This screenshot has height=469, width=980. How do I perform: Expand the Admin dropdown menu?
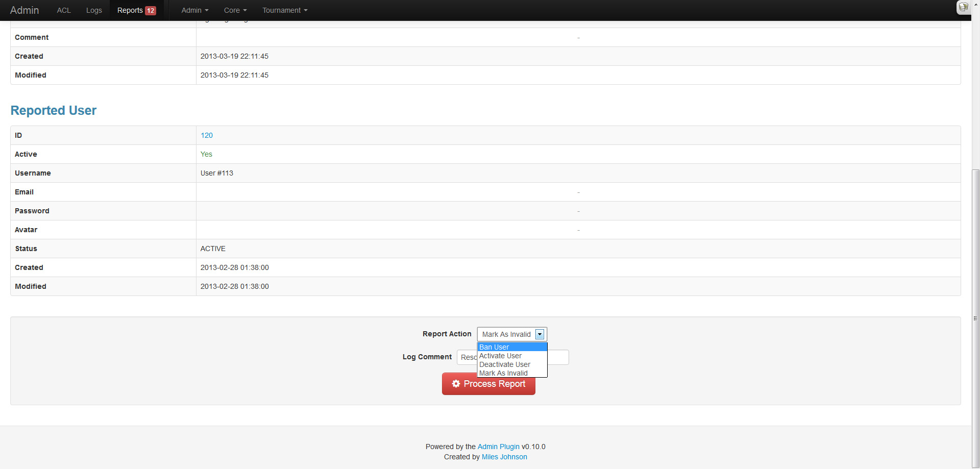point(194,10)
